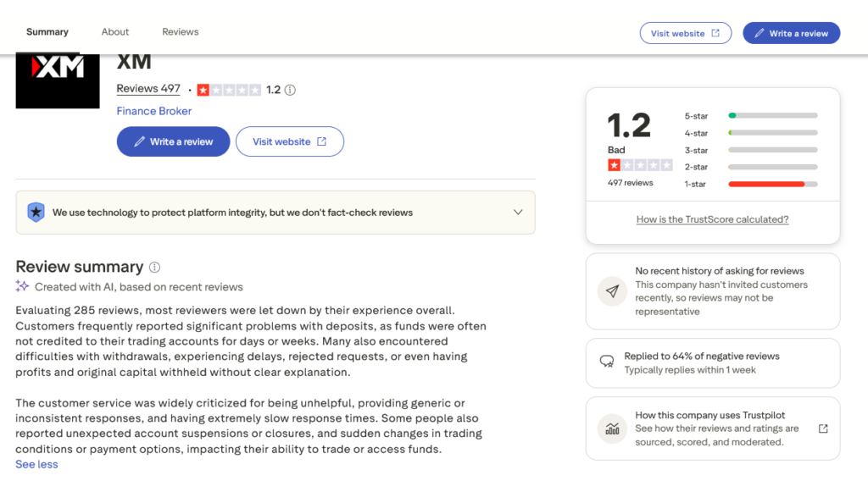The height and width of the screenshot is (481, 868).
Task: Click star rating under Bad label
Action: click(641, 165)
